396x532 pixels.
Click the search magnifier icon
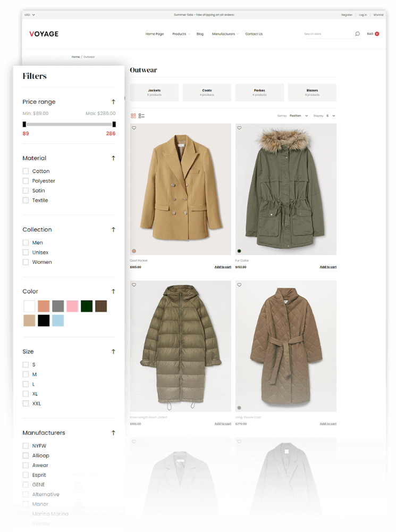[x=357, y=34]
